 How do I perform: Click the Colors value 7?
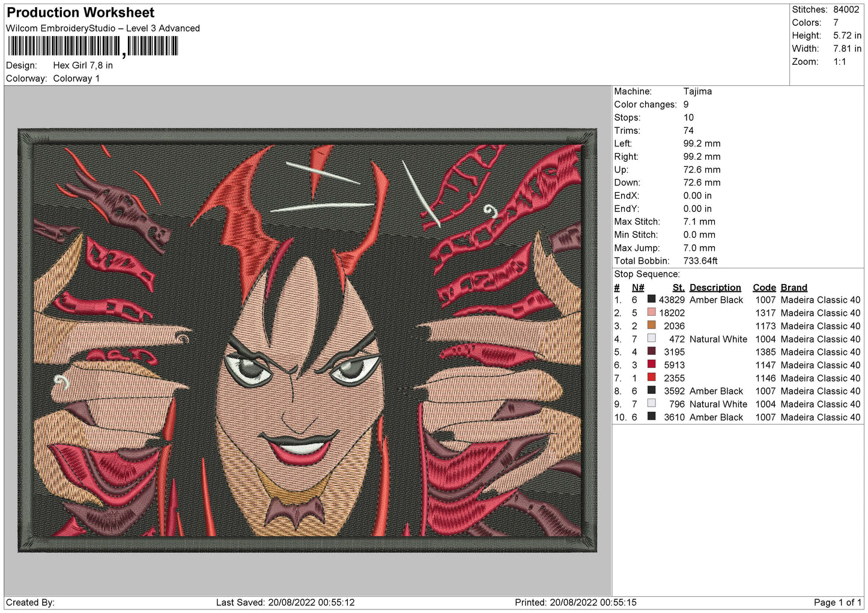836,23
